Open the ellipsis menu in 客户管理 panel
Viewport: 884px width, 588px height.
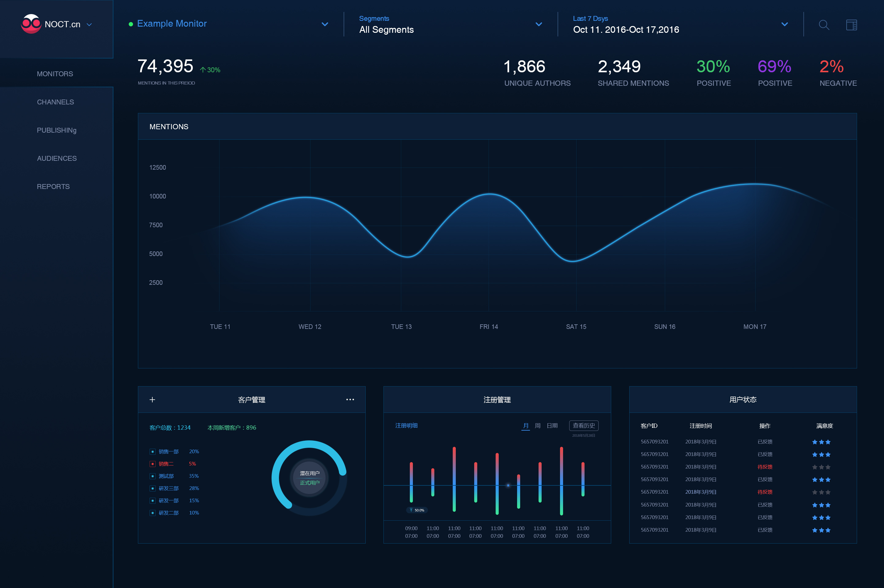(x=350, y=399)
